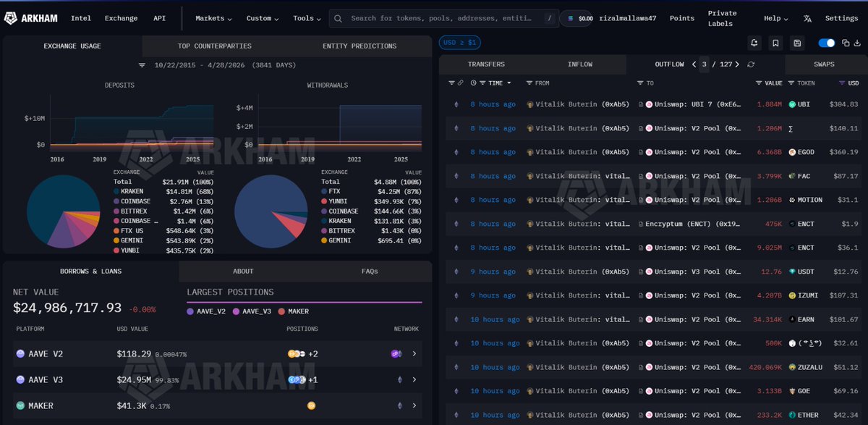Open the Swaps tab
868x425 pixels.
[x=824, y=64]
